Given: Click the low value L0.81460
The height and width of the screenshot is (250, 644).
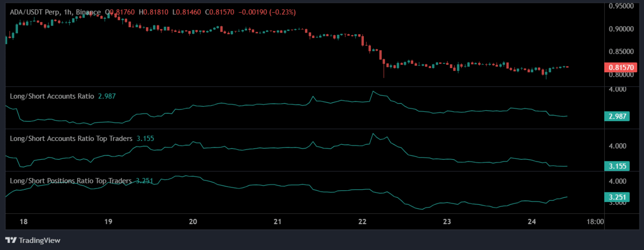Looking at the screenshot, I should point(187,13).
